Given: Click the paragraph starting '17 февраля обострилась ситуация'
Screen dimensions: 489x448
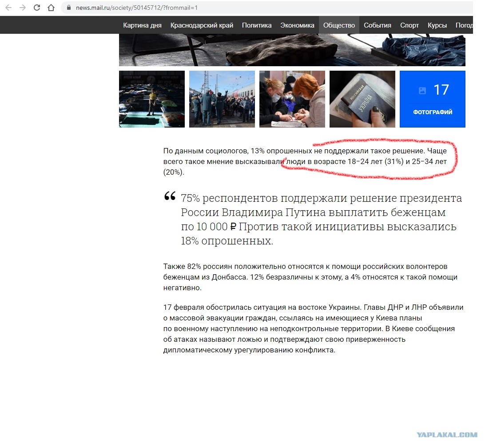Looking at the screenshot, I should point(314,328).
